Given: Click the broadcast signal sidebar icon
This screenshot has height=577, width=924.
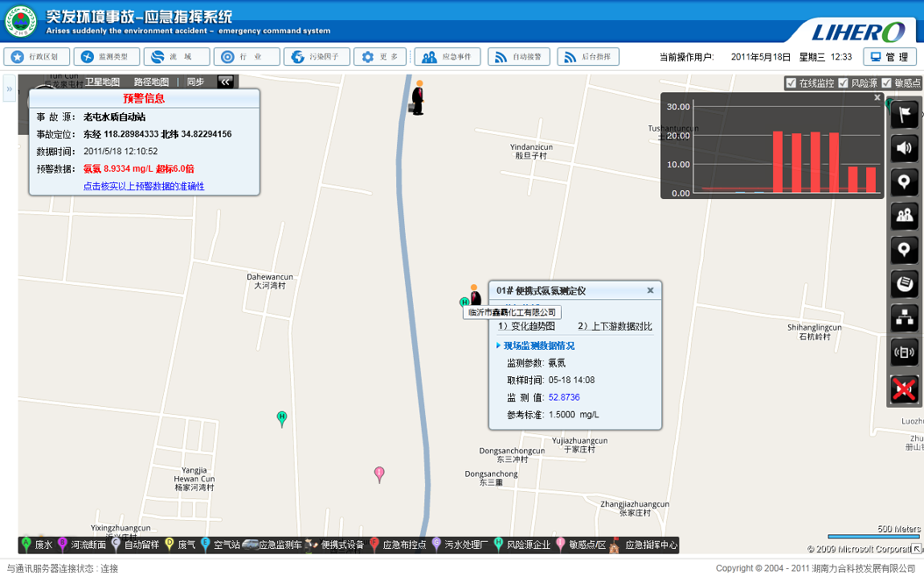Looking at the screenshot, I should click(904, 353).
